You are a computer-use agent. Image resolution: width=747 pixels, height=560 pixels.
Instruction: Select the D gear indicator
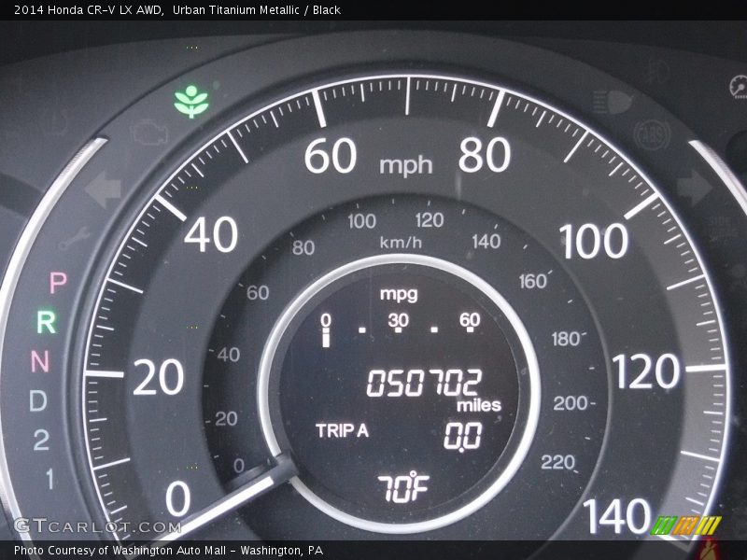(x=37, y=400)
